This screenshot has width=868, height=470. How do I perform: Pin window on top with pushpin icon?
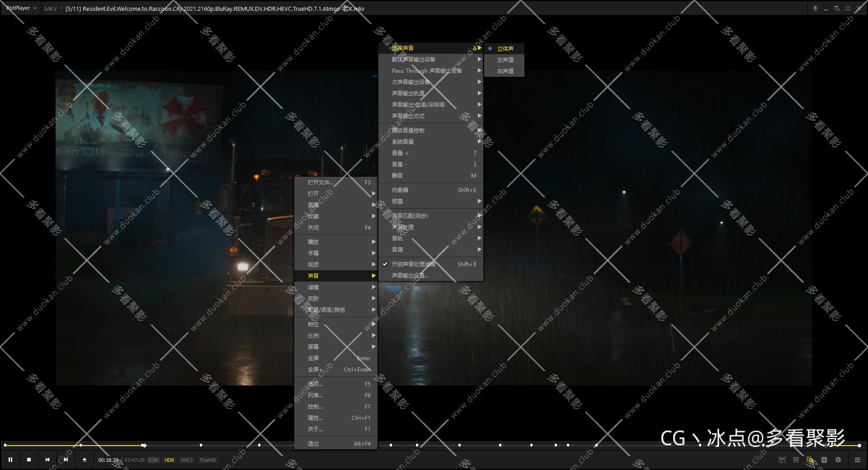[x=815, y=9]
